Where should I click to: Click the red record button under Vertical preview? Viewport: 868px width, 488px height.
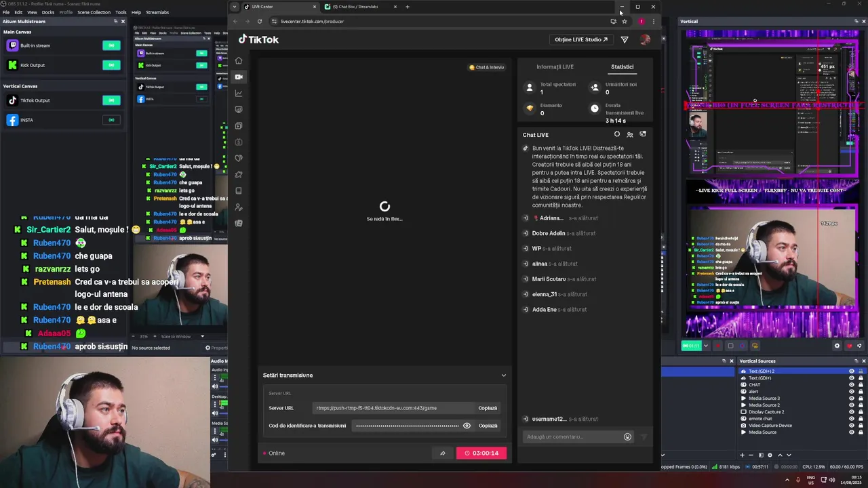(x=717, y=346)
